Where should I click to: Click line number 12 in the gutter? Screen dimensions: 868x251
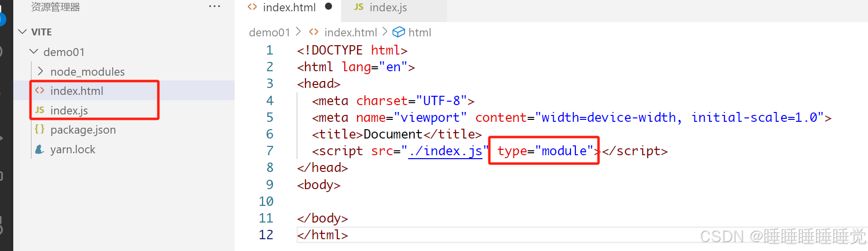point(266,235)
